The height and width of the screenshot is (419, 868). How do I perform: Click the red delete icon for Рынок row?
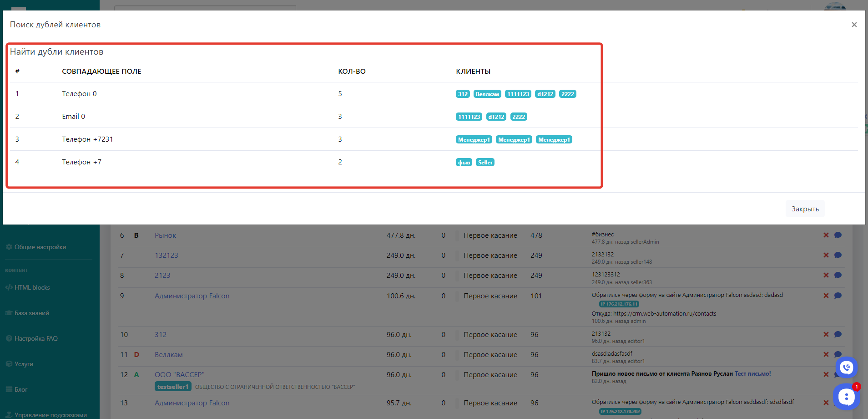(826, 235)
